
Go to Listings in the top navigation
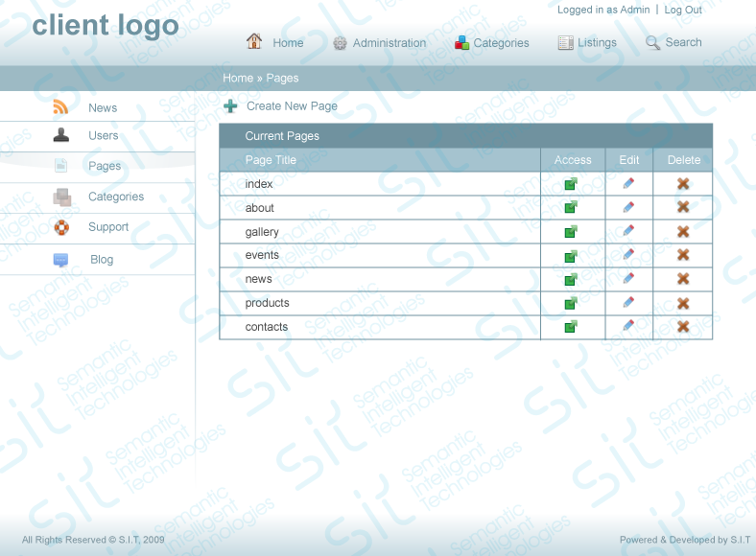tap(587, 43)
